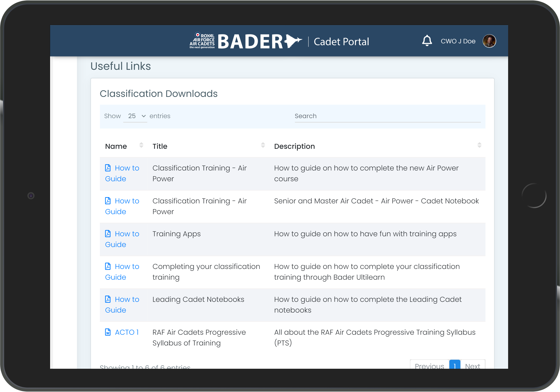The height and width of the screenshot is (392, 560).
Task: Click the CWO J Doe profile avatar
Action: pos(489,41)
